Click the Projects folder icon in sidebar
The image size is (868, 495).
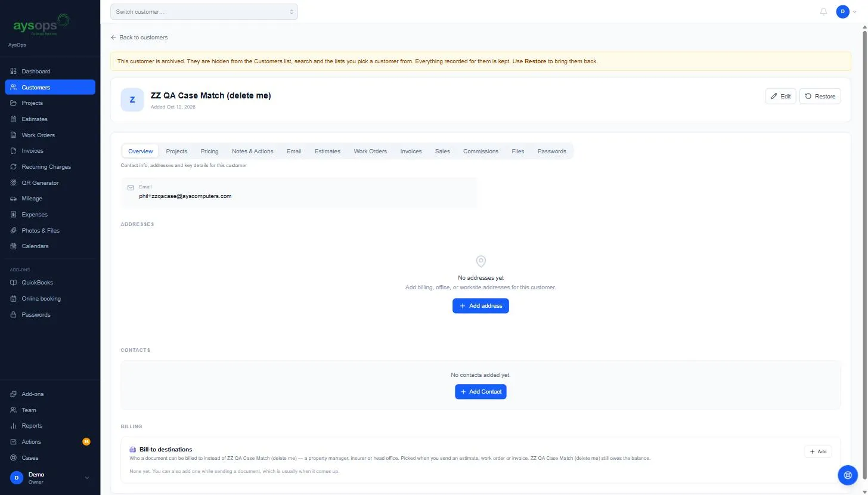(x=14, y=103)
